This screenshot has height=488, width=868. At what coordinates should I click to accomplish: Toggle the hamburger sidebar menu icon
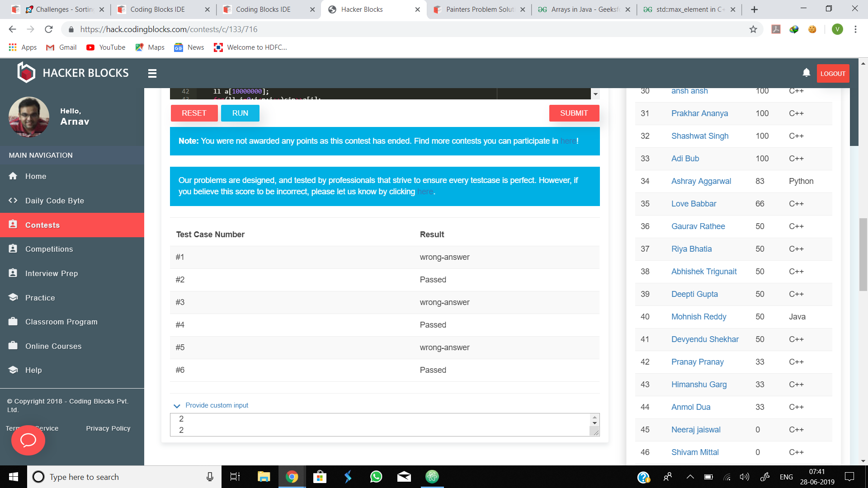tap(152, 73)
